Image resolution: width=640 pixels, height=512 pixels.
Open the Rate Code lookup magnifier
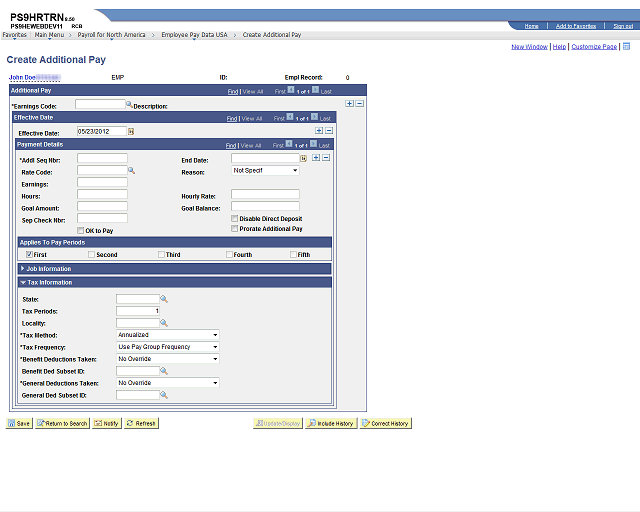click(131, 170)
